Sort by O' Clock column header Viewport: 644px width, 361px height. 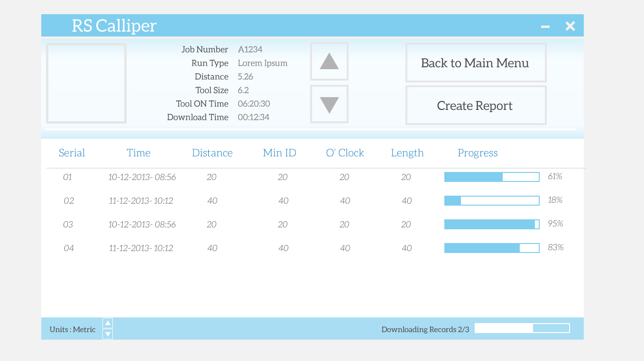pyautogui.click(x=345, y=153)
